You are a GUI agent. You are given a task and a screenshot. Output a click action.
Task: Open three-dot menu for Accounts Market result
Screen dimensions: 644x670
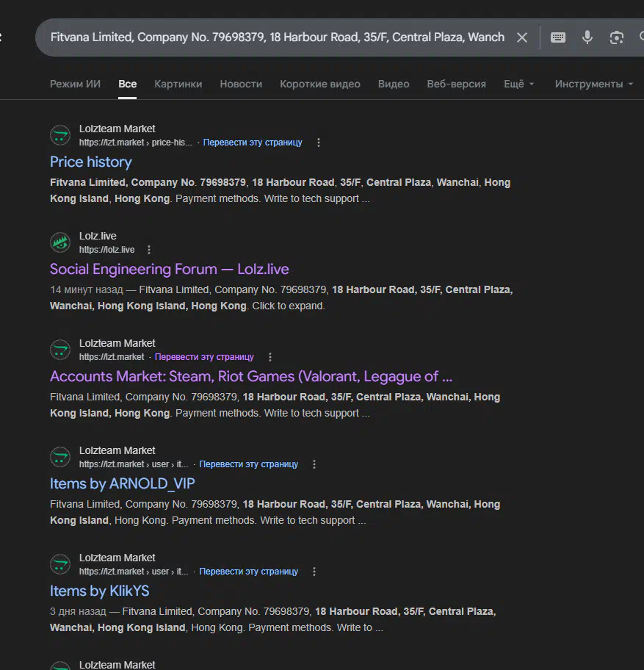[x=270, y=357]
